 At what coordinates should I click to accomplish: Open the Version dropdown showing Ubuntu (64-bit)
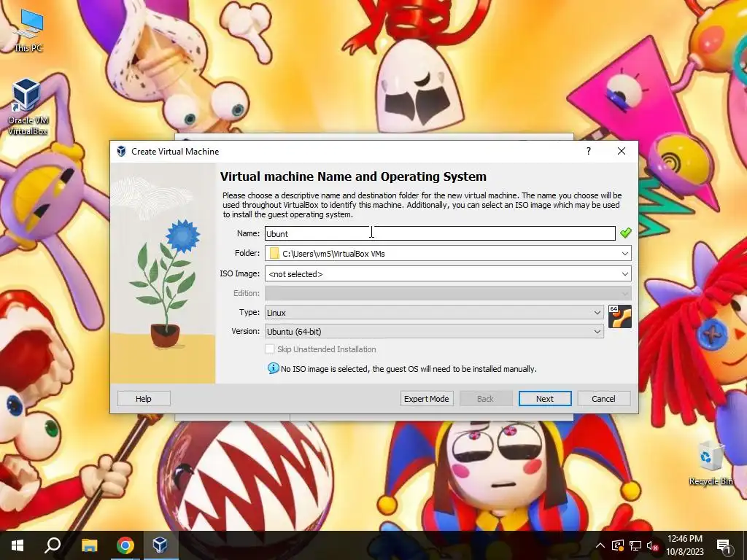(434, 332)
